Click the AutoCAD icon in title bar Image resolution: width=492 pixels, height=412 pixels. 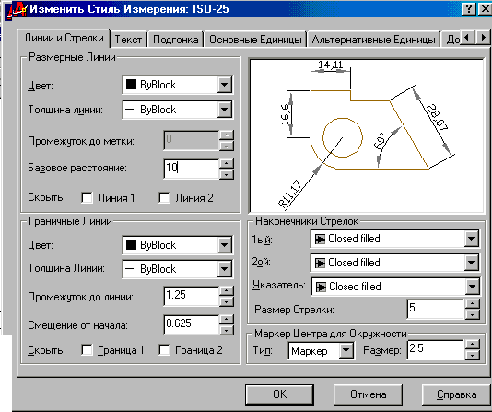(16, 10)
